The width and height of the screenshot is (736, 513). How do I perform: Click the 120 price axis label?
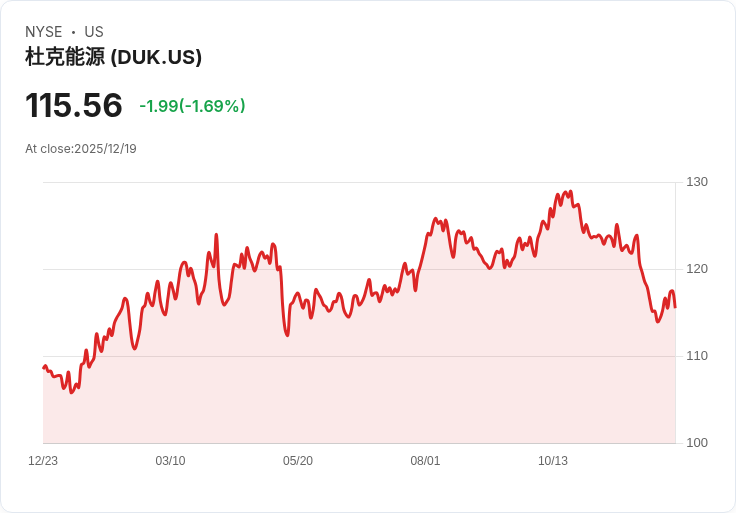coord(697,269)
